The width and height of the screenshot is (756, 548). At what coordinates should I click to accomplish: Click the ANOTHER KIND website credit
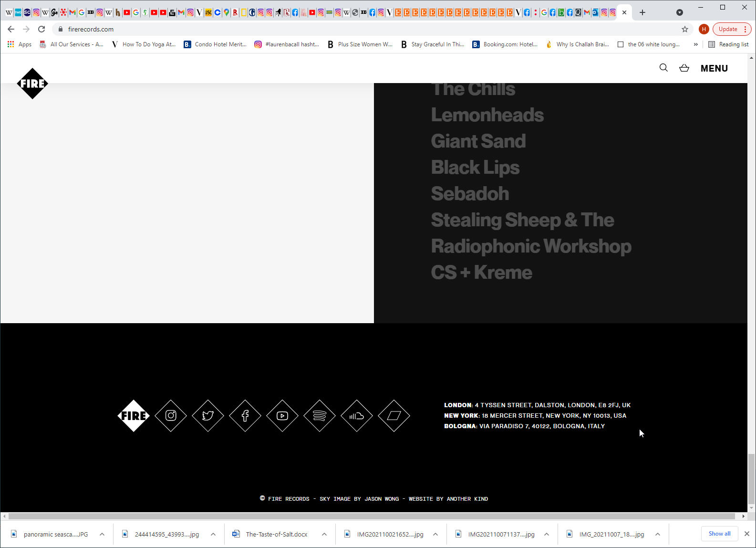(467, 499)
